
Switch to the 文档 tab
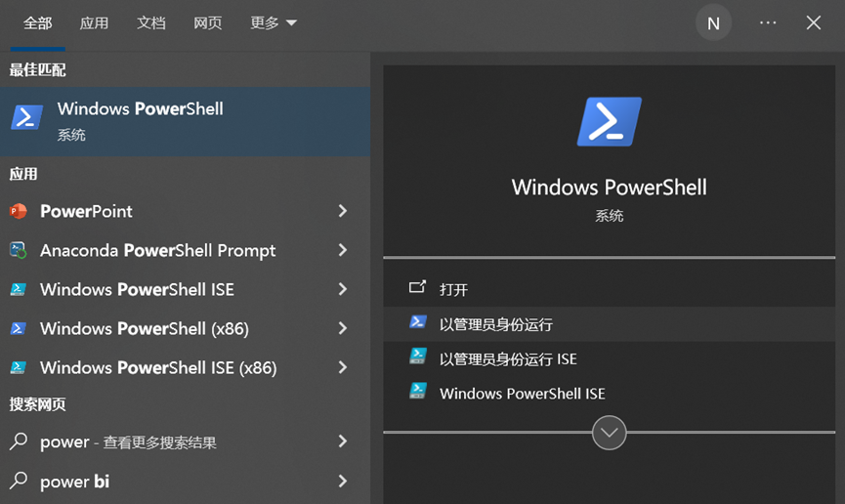(x=150, y=22)
